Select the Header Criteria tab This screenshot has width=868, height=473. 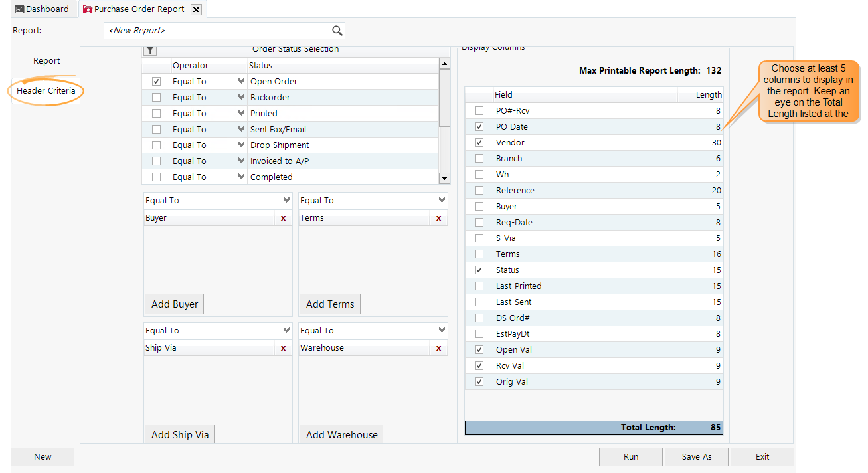47,91
